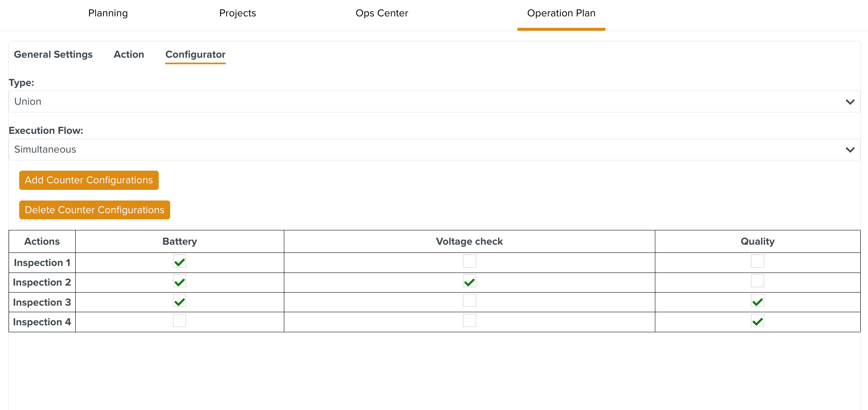
Task: Uncheck Battery for Inspection 3
Action: 180,301
